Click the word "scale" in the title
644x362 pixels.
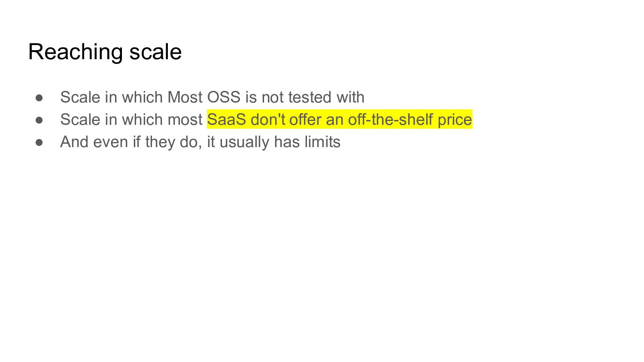155,52
